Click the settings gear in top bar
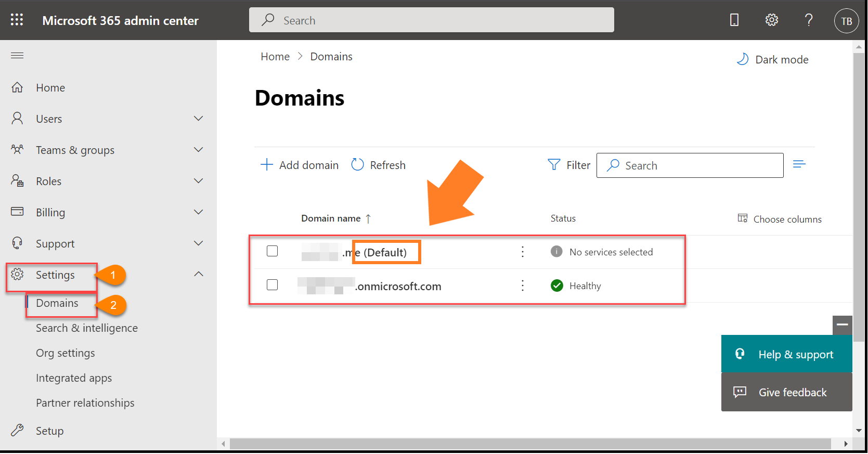 click(771, 20)
